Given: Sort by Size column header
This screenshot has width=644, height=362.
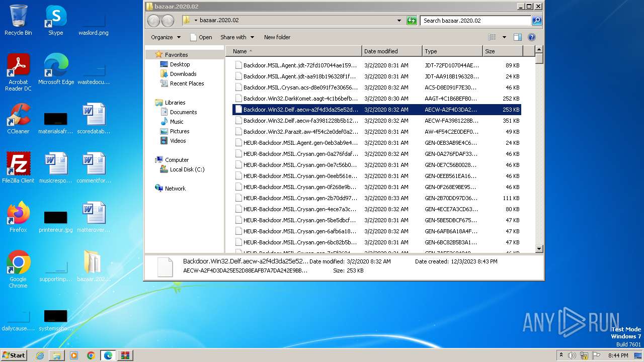Looking at the screenshot, I should [x=503, y=51].
